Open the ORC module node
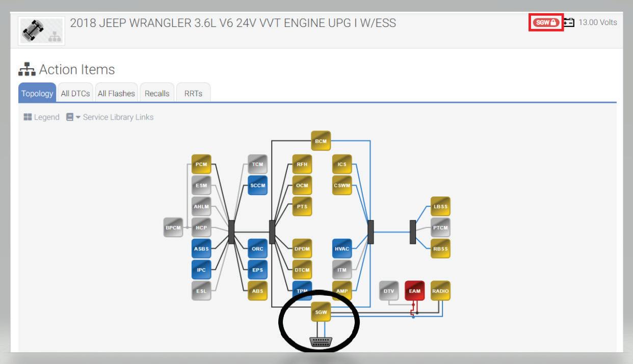 point(257,249)
